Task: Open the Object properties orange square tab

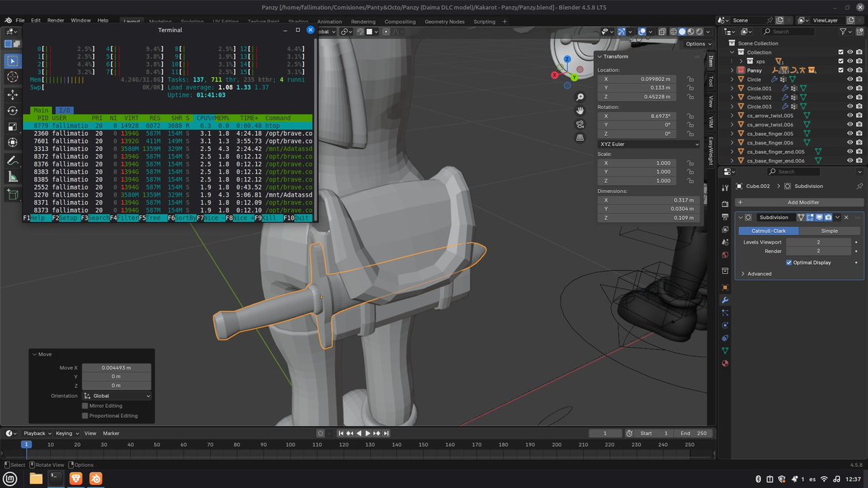Action: [x=725, y=287]
